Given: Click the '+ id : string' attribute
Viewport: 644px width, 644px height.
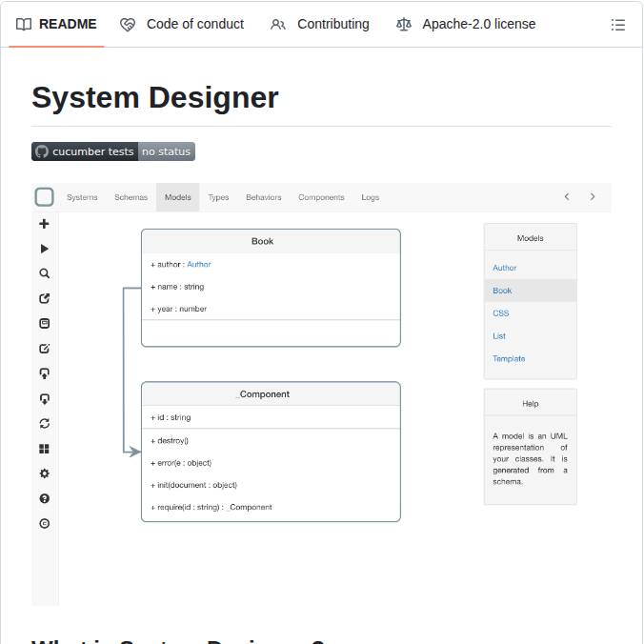Looking at the screenshot, I should click(x=171, y=417).
